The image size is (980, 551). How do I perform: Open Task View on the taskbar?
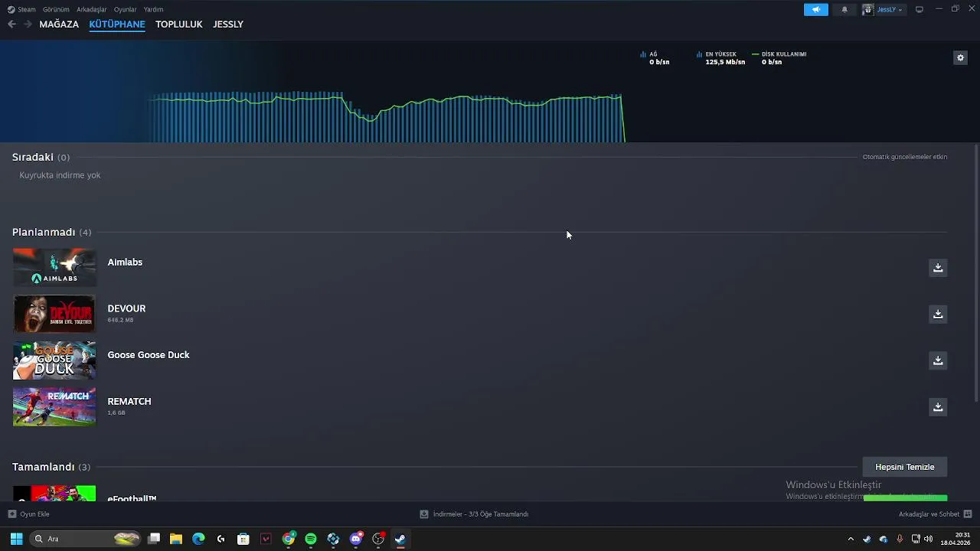pyautogui.click(x=154, y=539)
